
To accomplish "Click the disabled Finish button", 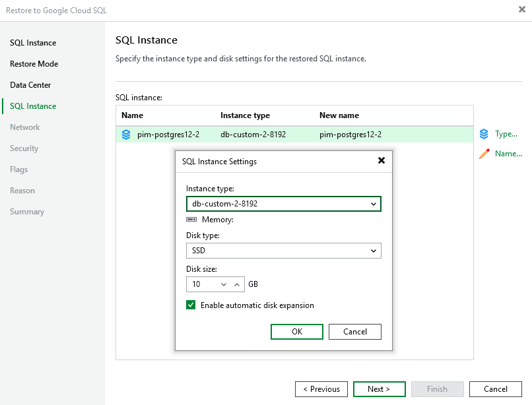I will [438, 389].
